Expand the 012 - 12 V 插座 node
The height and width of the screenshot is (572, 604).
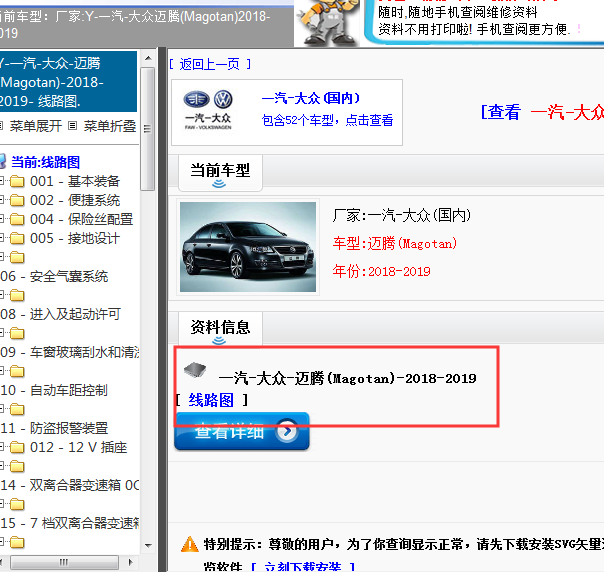pyautogui.click(x=2, y=447)
